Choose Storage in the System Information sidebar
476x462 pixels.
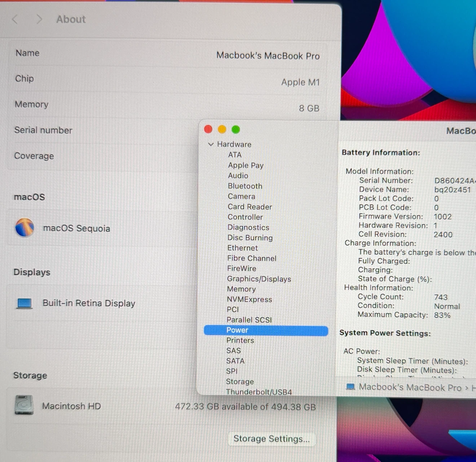(x=240, y=382)
